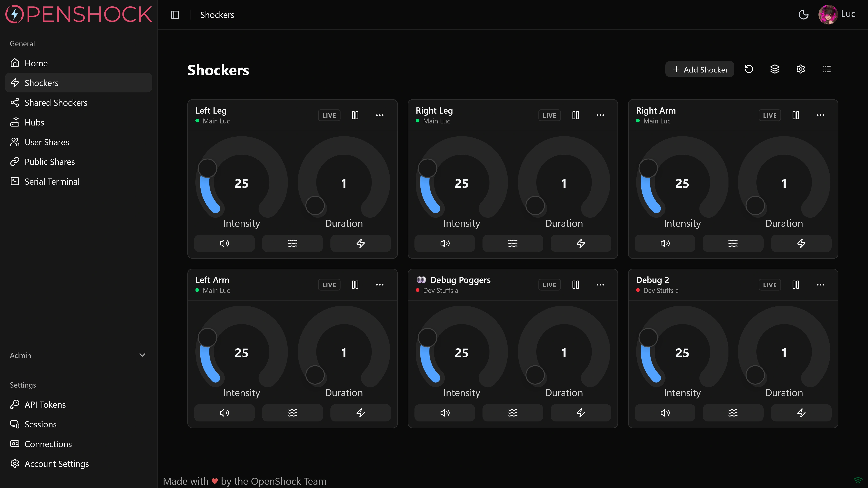Send sound to Right Arm
This screenshot has width=868, height=488.
coord(665,243)
